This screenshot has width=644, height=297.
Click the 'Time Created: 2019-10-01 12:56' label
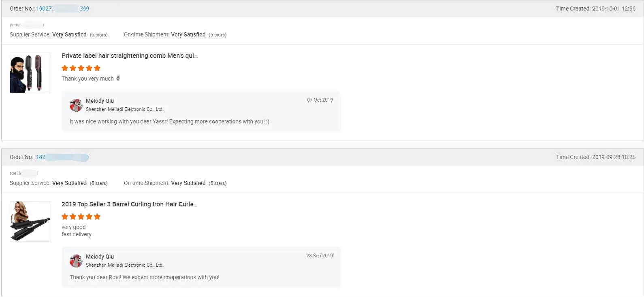click(596, 8)
